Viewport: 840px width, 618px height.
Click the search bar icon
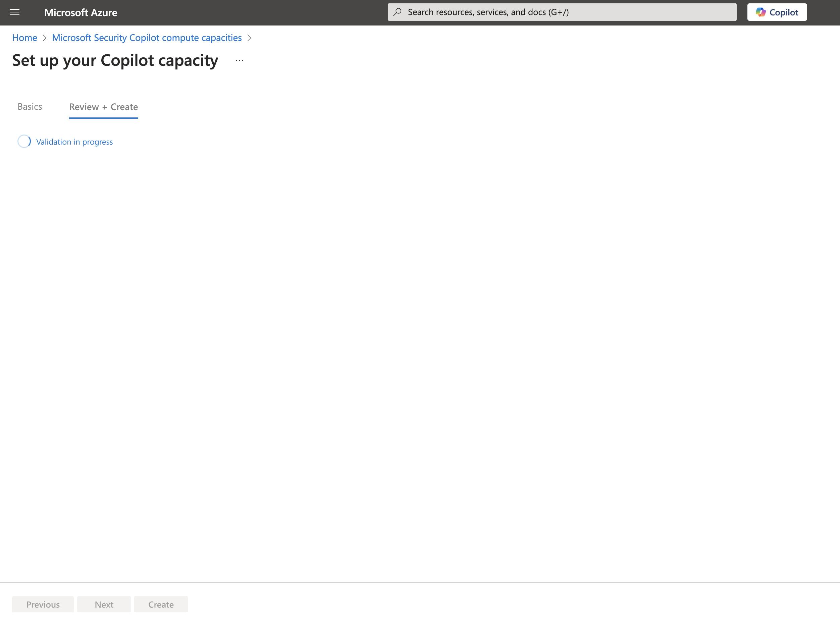click(399, 12)
